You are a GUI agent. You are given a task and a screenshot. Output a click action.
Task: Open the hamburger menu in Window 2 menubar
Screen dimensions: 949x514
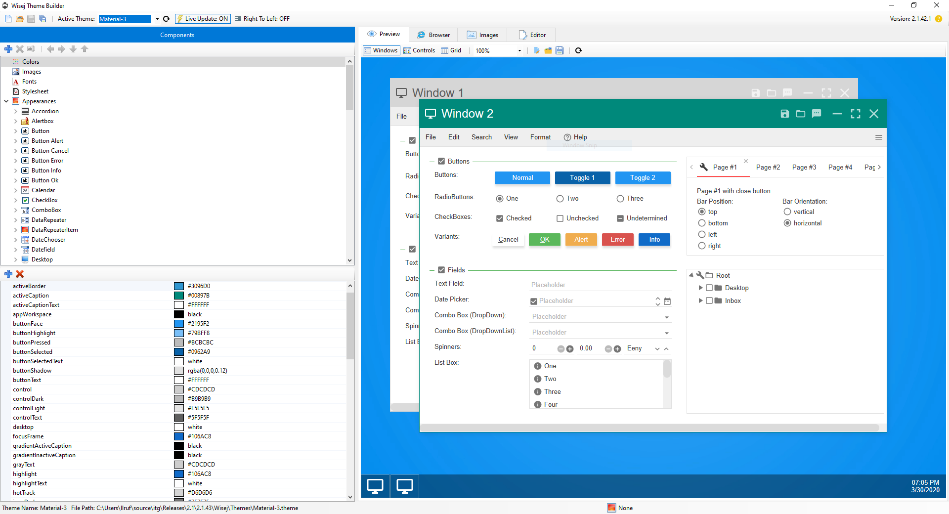878,137
